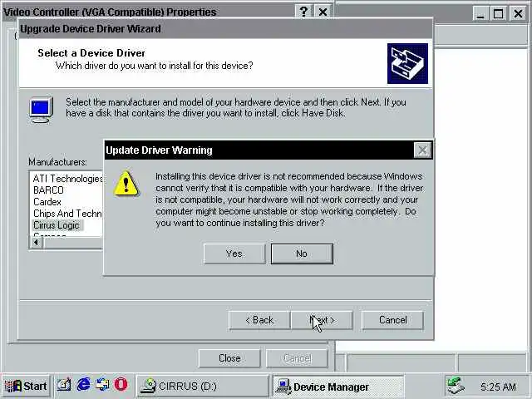
Task: Go Back in Upgrade Device Driver Wizard
Action: (x=259, y=320)
